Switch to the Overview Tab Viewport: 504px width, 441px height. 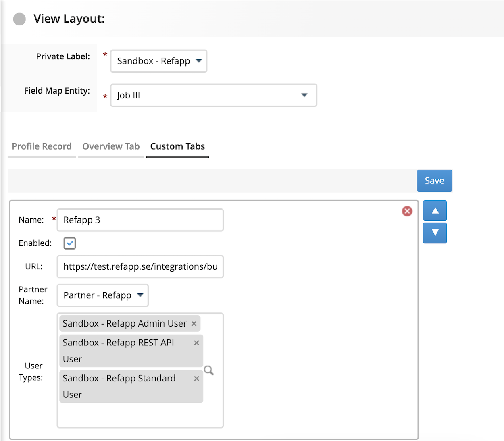(x=111, y=146)
